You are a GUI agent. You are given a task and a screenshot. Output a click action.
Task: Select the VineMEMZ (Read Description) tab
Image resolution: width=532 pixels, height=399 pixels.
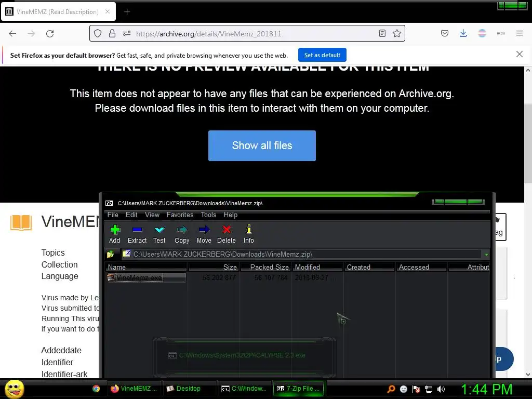pyautogui.click(x=58, y=12)
